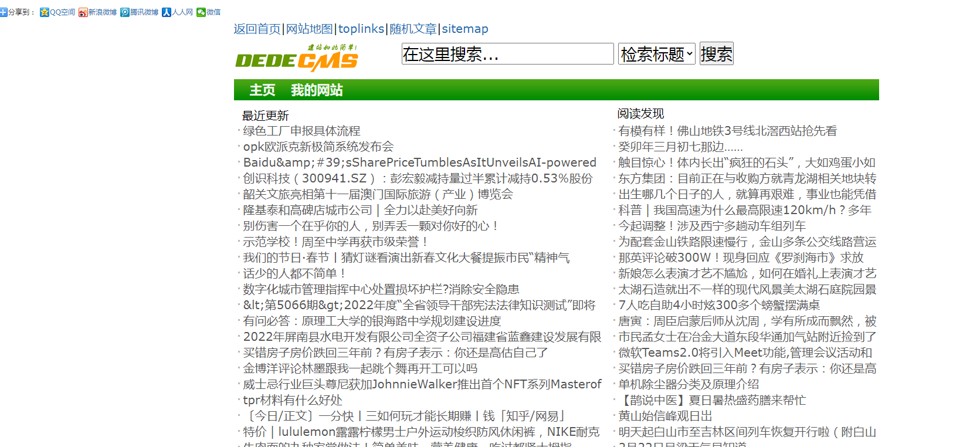Select 我的网站 in the navigation bar
Viewport: 980px width, 447px height.
317,90
